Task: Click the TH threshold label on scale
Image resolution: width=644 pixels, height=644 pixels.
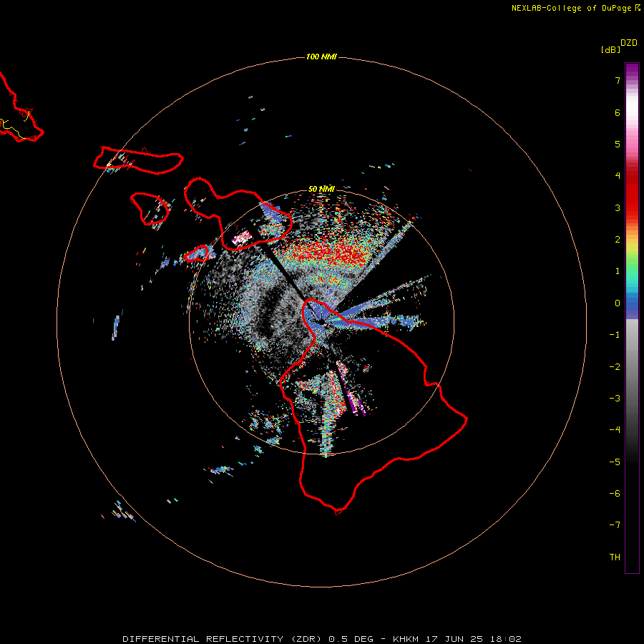Action: point(615,557)
